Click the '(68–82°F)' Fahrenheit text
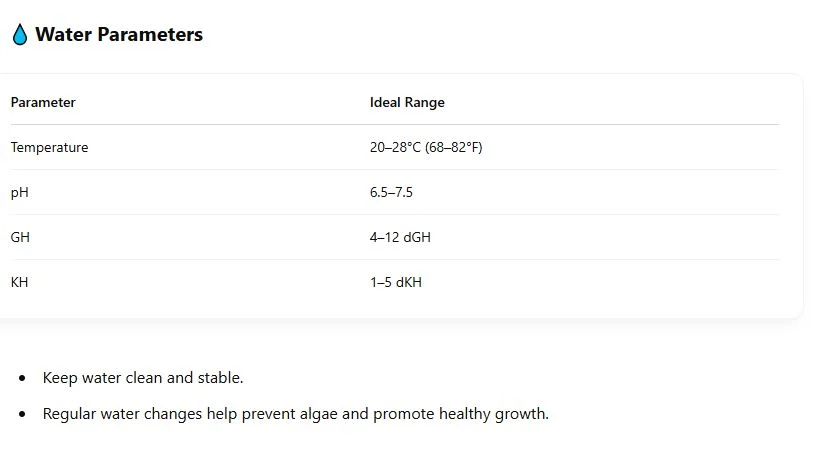 click(454, 147)
